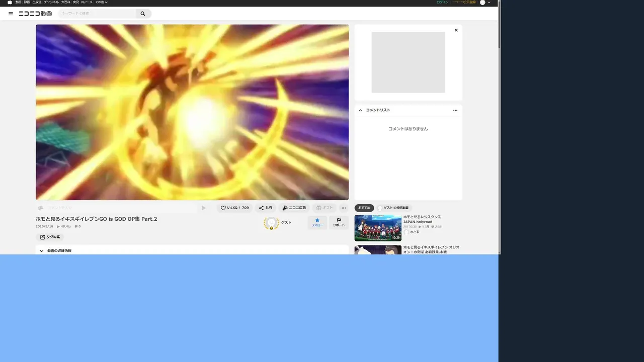
Task: Click the comment command palette icon
Action: coord(41,208)
